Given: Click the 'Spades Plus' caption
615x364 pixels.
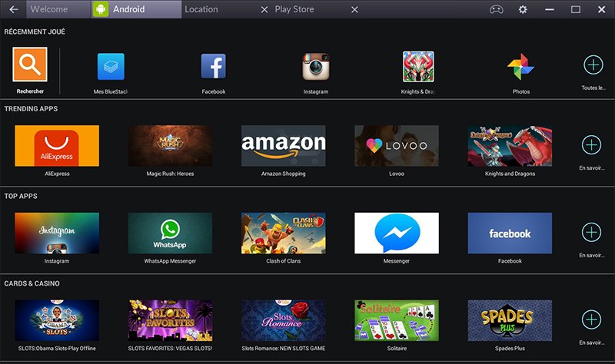Looking at the screenshot, I should [x=510, y=349].
